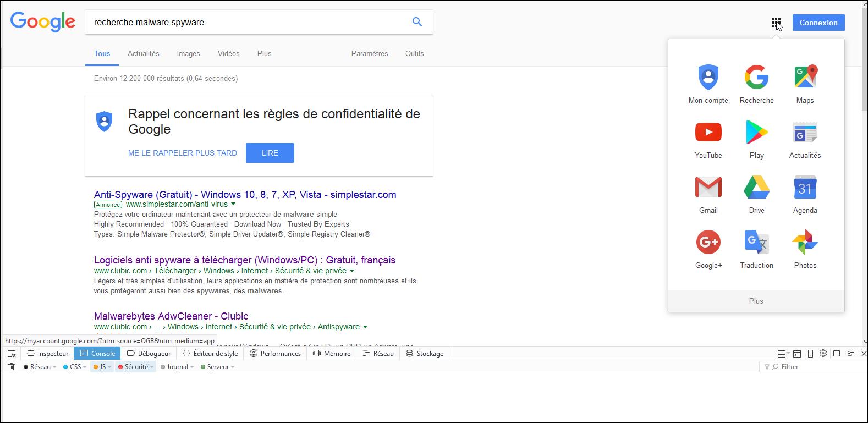
Task: Switch to the Inspecteur devtools tab
Action: pyautogui.click(x=48, y=354)
